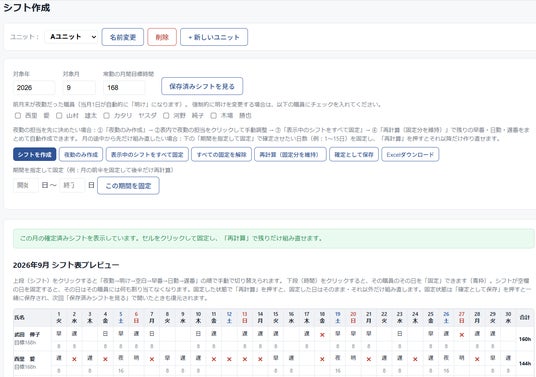The height and width of the screenshot is (377, 536).
Task: Click red X on day 4 in 西里 row
Action: pyautogui.click(x=105, y=359)
